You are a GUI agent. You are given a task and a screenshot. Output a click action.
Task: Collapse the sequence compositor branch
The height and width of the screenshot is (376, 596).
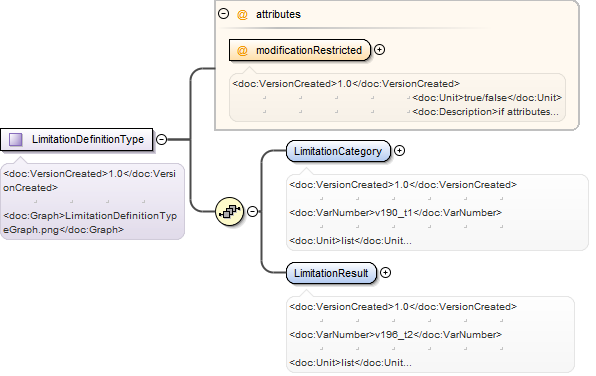click(252, 211)
